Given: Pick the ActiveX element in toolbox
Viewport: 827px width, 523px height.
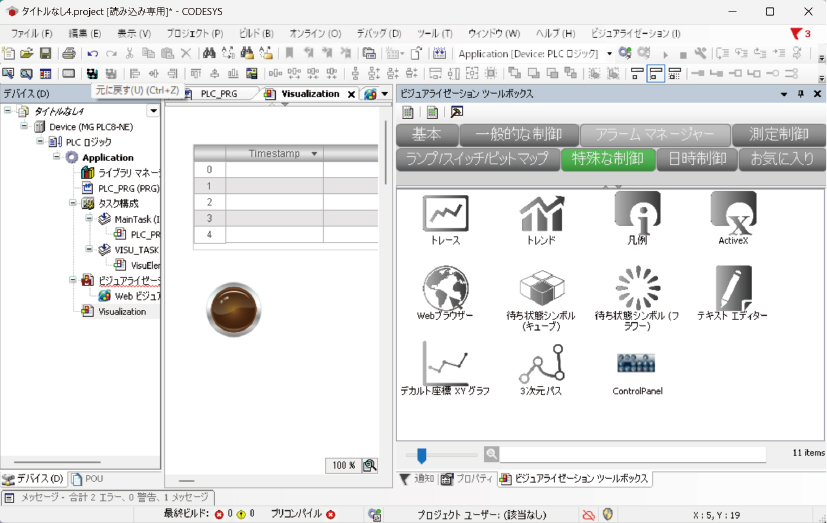Looking at the screenshot, I should click(x=733, y=213).
